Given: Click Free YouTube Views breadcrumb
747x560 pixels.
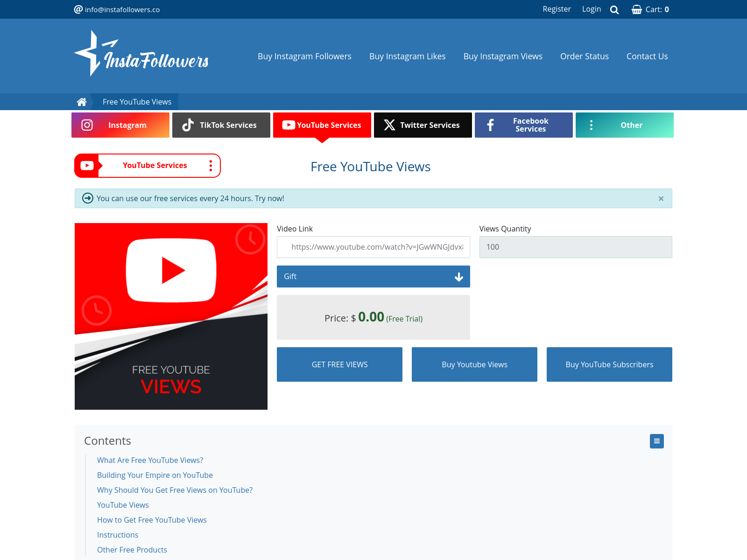Looking at the screenshot, I should point(137,102).
